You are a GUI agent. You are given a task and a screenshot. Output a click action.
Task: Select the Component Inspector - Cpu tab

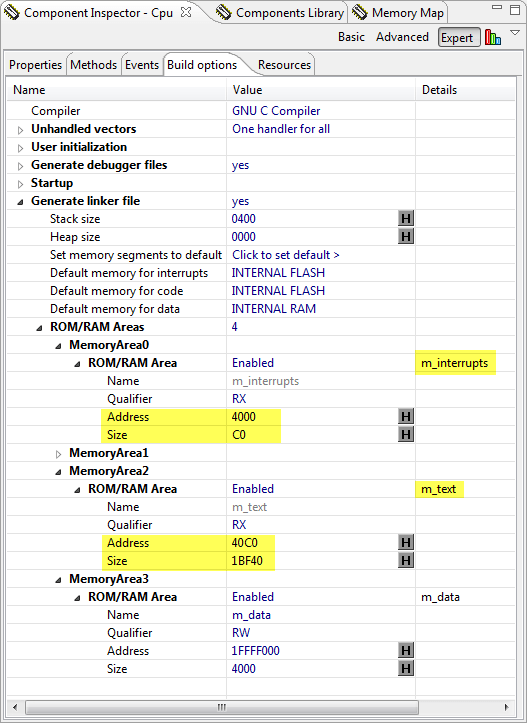point(98,13)
